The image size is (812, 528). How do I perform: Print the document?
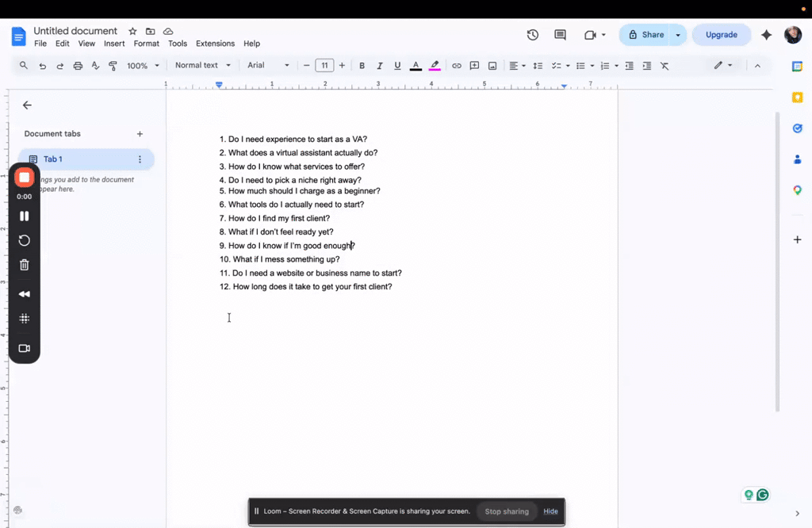78,66
